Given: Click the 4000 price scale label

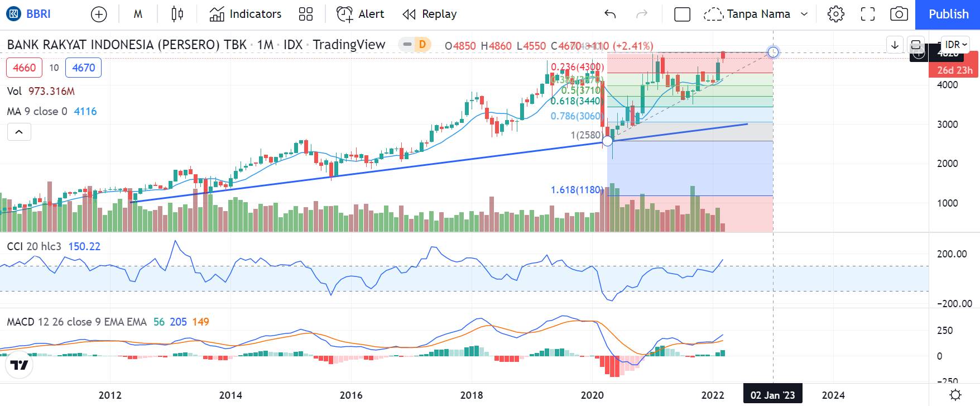Looking at the screenshot, I should pos(947,85).
